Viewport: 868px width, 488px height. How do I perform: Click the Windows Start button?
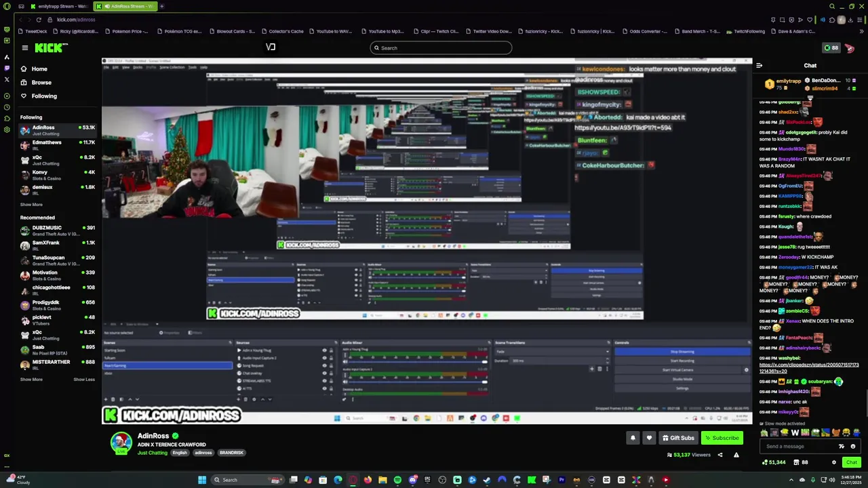tap(201, 480)
